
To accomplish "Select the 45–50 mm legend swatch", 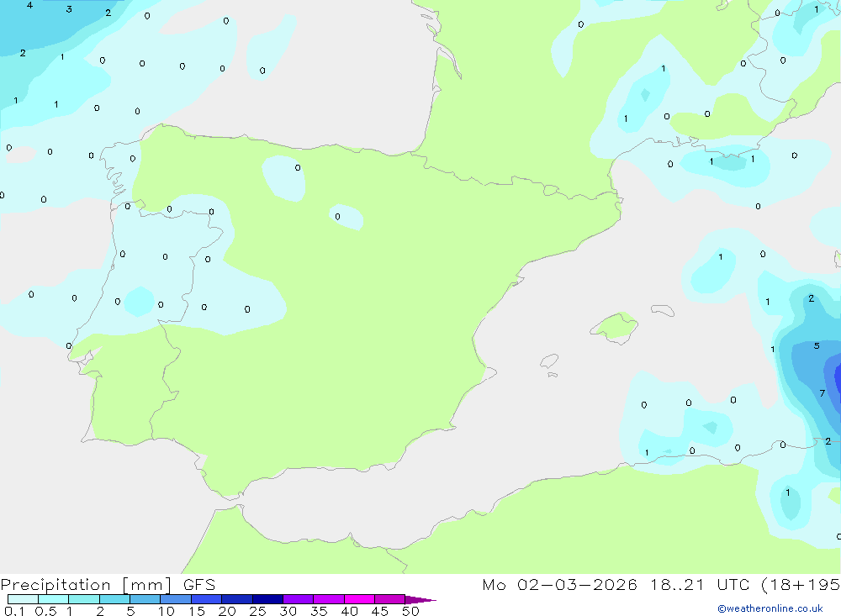I will pos(390,599).
